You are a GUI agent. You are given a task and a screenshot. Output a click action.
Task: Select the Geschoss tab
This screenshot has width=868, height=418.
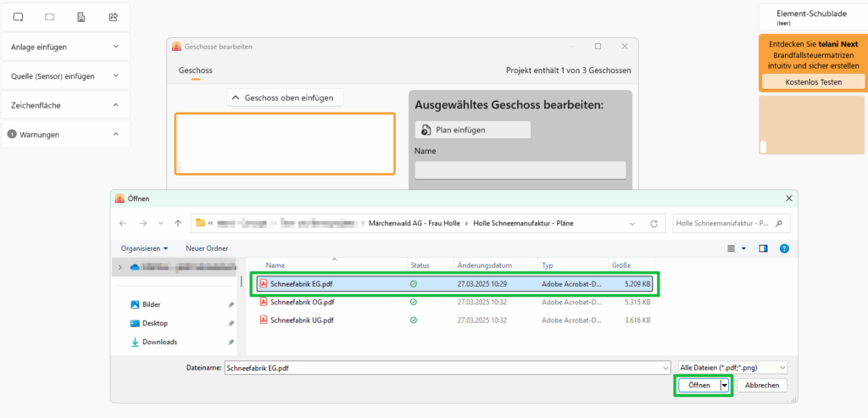pos(195,70)
